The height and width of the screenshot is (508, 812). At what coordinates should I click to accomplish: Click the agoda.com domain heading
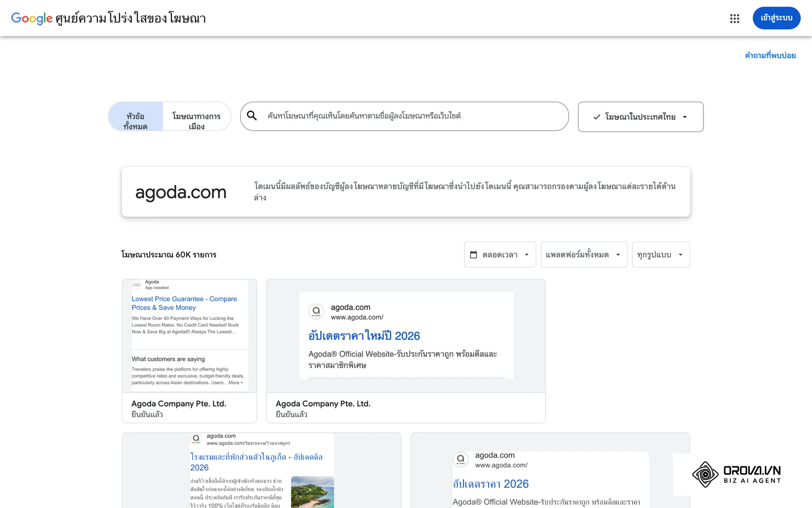pos(181,192)
